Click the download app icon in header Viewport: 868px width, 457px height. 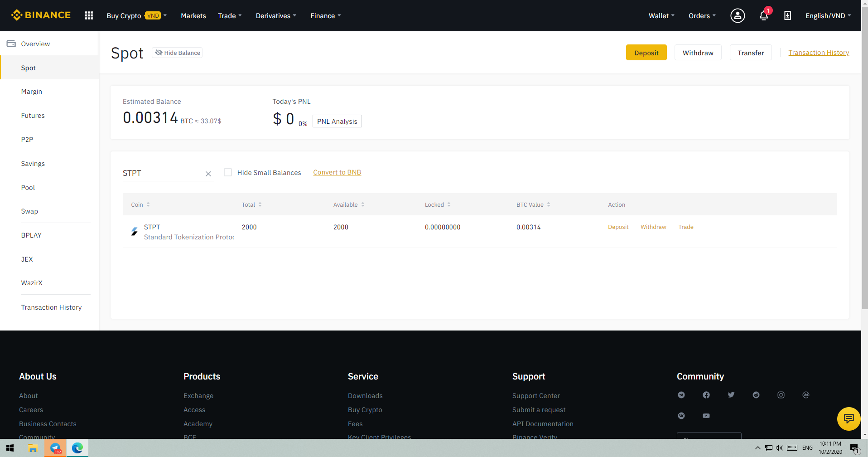point(787,15)
